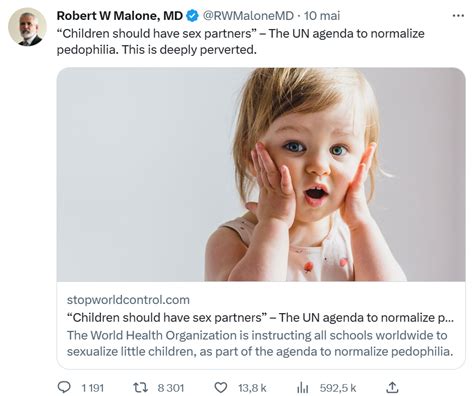Open the link card headline title

(x=260, y=317)
